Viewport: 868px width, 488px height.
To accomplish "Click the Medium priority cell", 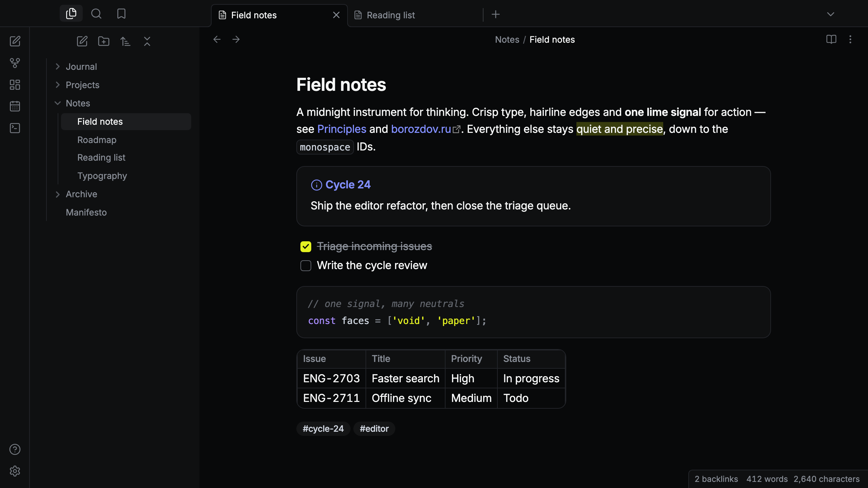I will click(471, 398).
